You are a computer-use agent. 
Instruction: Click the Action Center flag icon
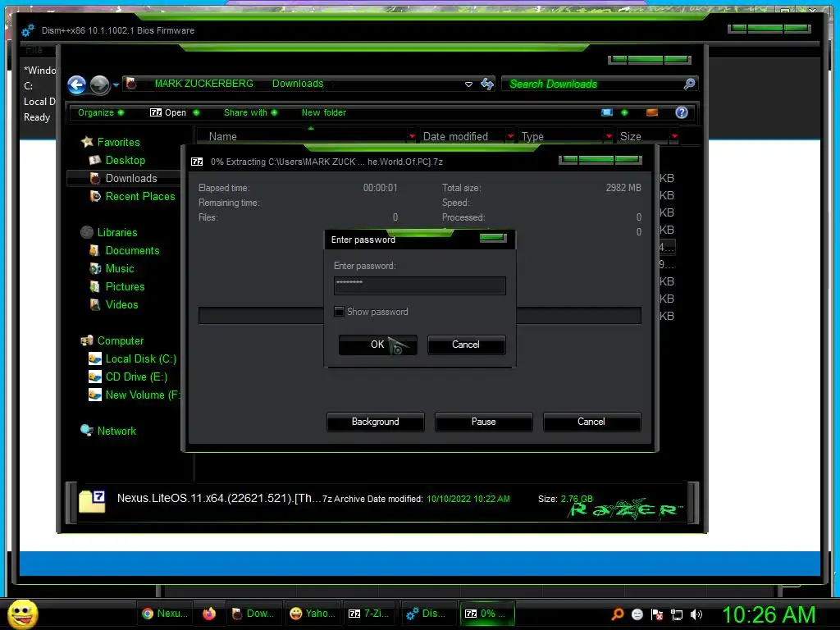click(657, 614)
